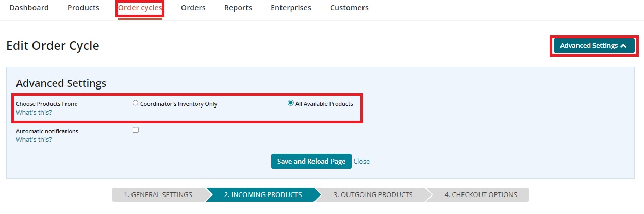Select the 2. Incoming Products step
Screen dimensions: 644x214
coord(263,195)
